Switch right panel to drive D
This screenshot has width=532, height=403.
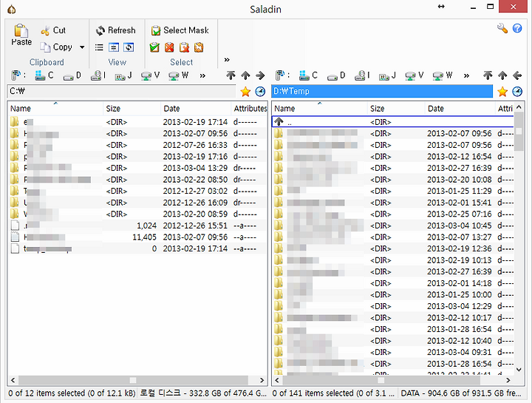tap(336, 75)
